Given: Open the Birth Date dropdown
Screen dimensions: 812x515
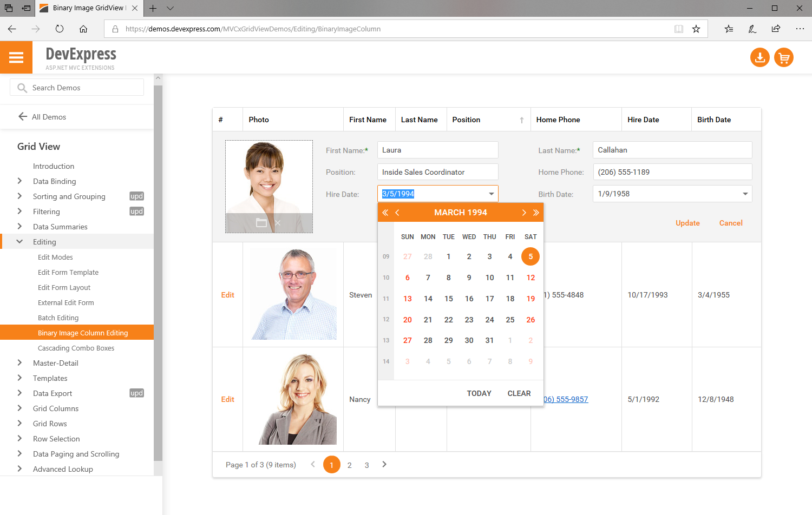Looking at the screenshot, I should coord(745,194).
